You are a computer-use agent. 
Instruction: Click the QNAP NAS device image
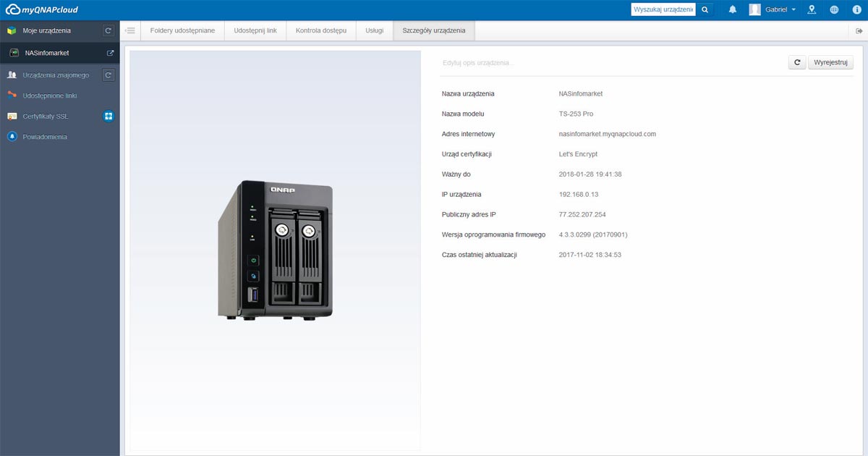[x=276, y=250]
